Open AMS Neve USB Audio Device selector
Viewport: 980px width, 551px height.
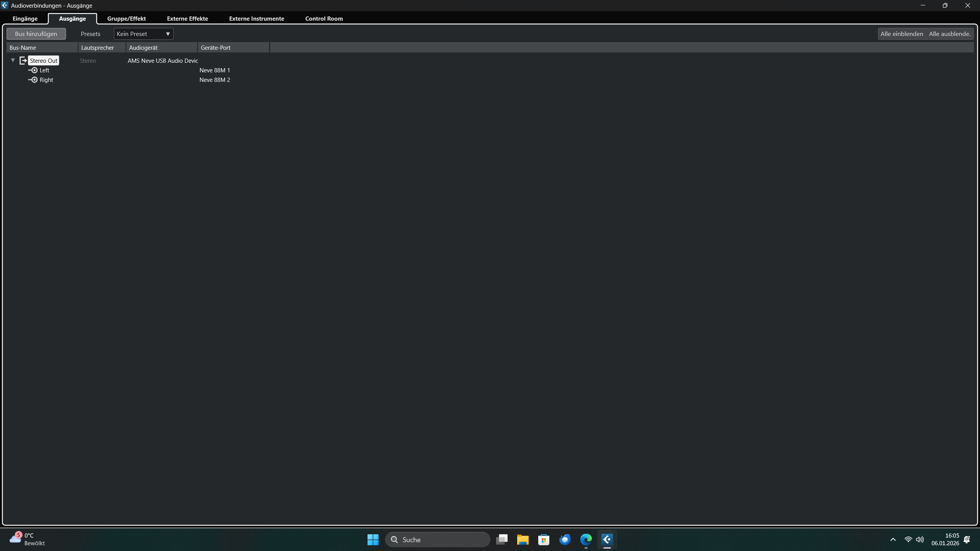click(x=163, y=60)
